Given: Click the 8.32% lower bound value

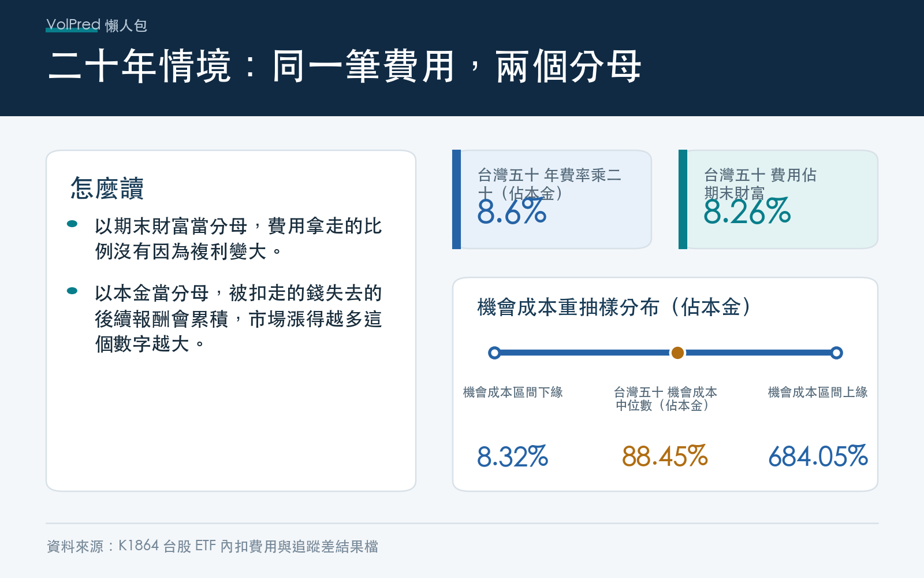Looking at the screenshot, I should [x=512, y=457].
